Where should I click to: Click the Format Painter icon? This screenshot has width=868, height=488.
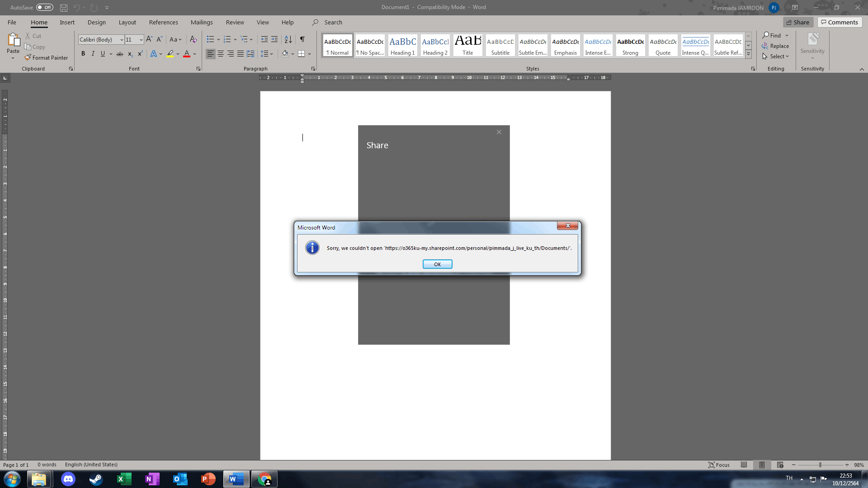[x=28, y=57]
